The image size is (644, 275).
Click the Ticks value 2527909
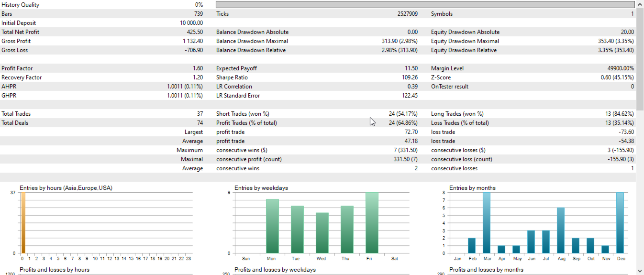[408, 14]
